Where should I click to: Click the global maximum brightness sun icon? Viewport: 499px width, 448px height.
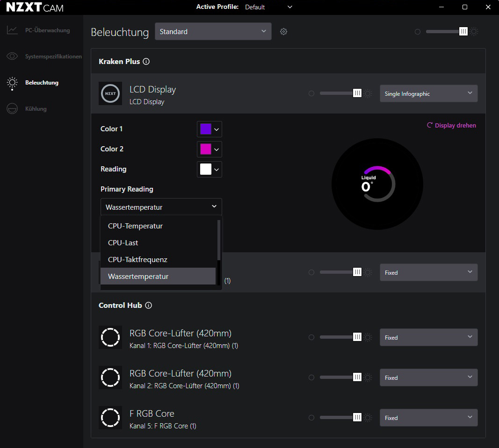(474, 31)
